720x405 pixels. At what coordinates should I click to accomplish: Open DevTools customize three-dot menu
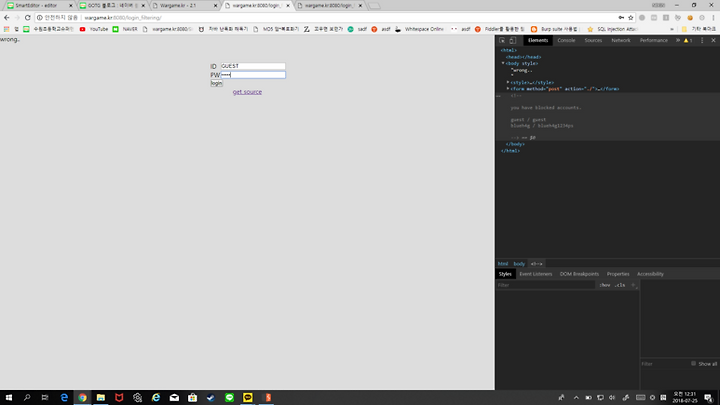[702, 40]
